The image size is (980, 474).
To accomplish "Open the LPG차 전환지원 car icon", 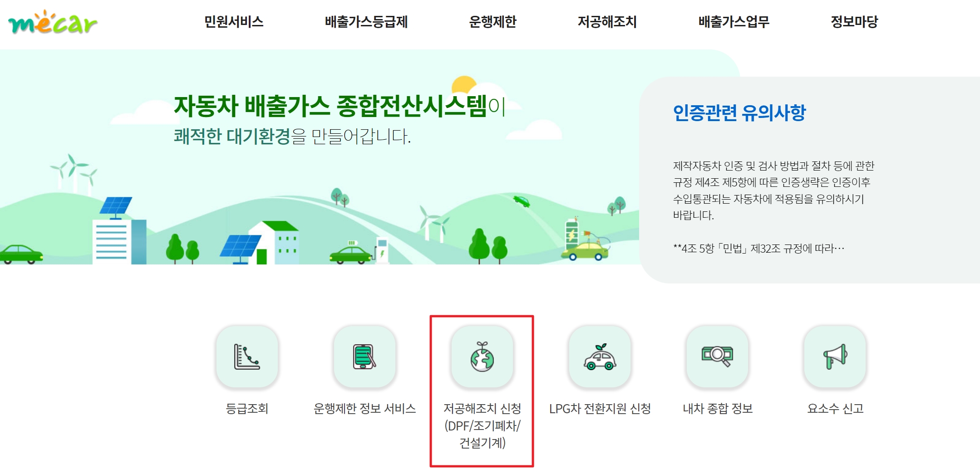I will (600, 357).
